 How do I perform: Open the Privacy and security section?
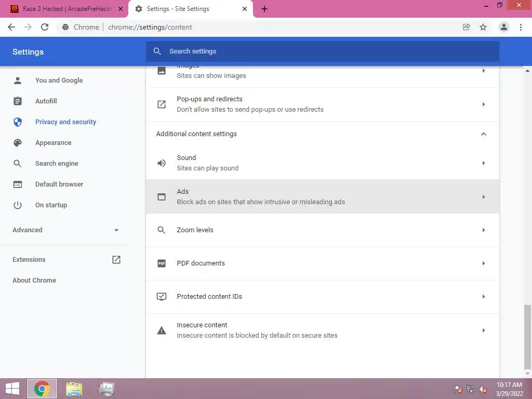[x=65, y=122]
